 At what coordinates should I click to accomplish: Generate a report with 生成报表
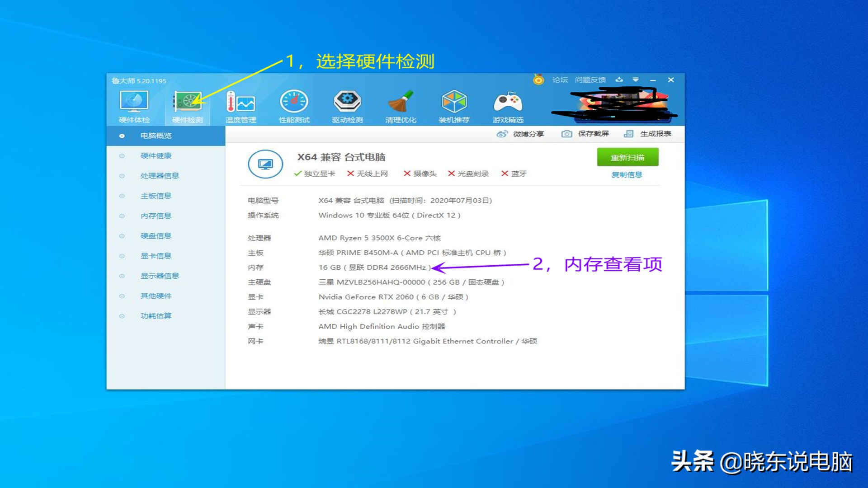tap(649, 134)
